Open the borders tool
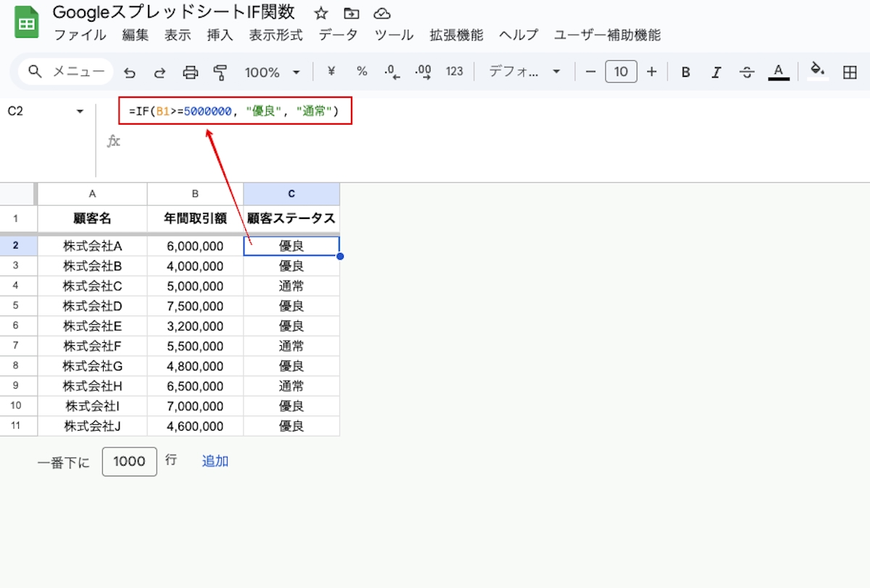The image size is (870, 588). point(850,72)
